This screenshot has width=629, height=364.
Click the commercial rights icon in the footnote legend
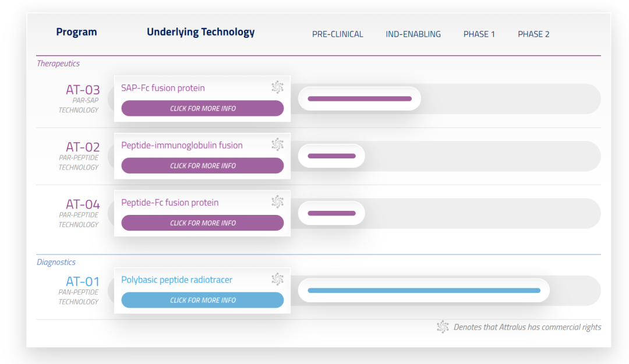point(443,327)
